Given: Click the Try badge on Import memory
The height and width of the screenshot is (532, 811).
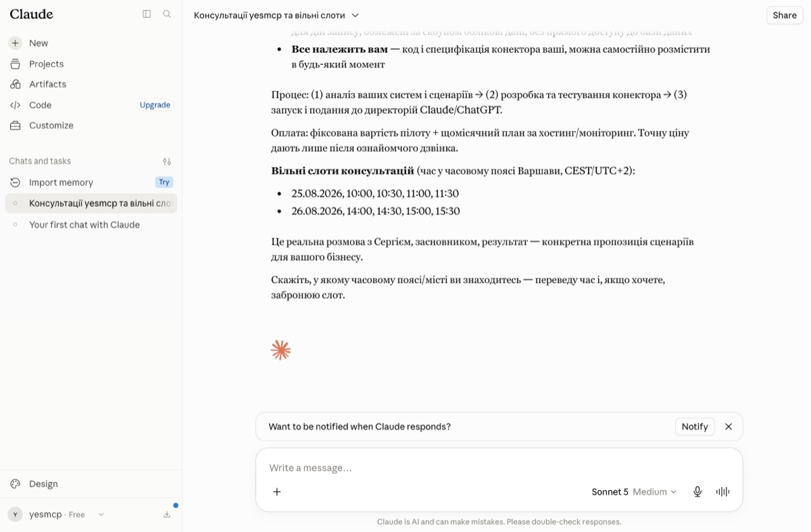Looking at the screenshot, I should pos(164,182).
